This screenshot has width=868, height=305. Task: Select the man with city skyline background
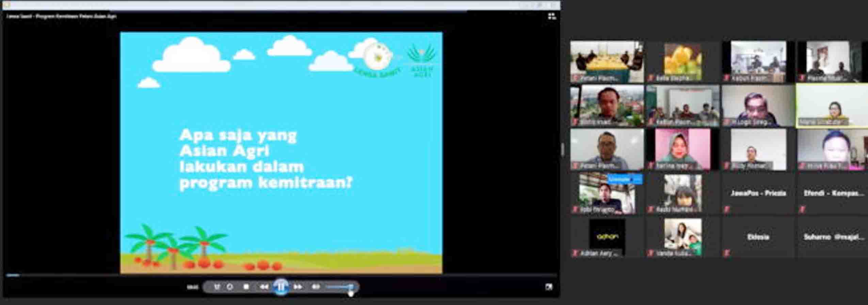point(607,106)
